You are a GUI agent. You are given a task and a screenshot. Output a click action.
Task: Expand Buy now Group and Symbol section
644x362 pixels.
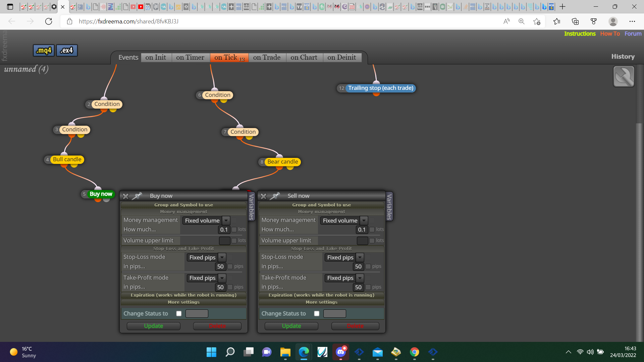pos(183,205)
